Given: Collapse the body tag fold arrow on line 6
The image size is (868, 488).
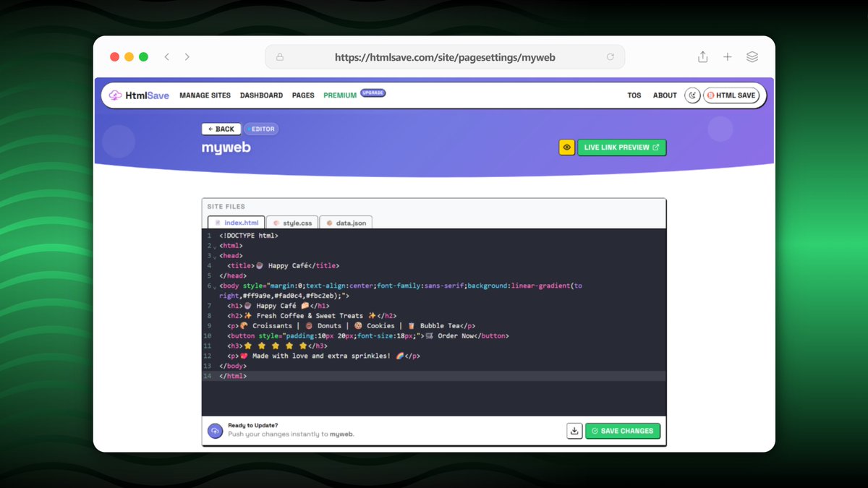Looking at the screenshot, I should tap(214, 287).
